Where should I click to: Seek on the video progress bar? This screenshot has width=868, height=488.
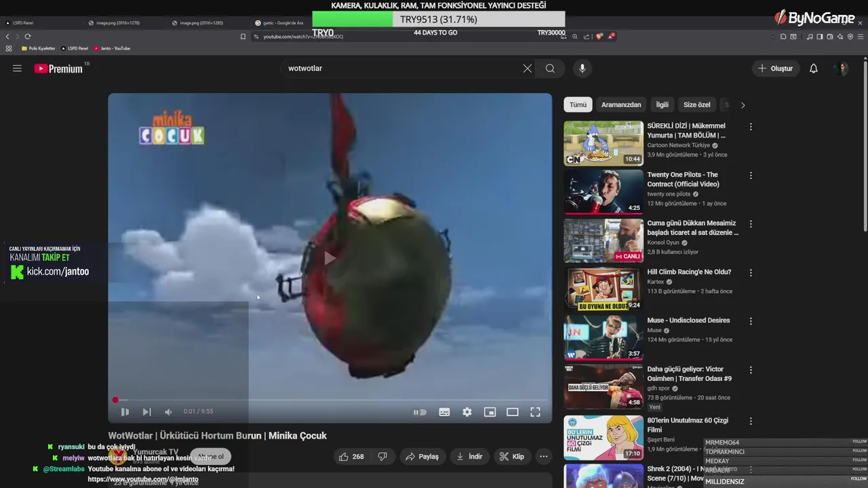(x=330, y=400)
